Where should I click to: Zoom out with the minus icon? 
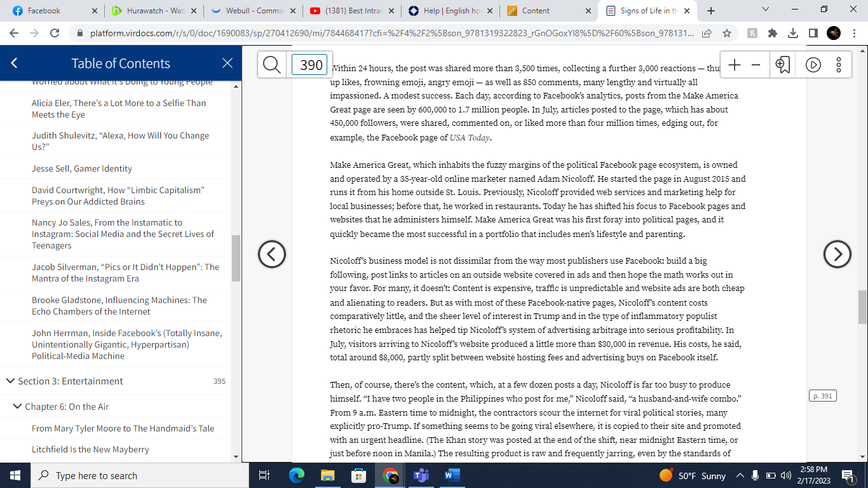pos(756,64)
